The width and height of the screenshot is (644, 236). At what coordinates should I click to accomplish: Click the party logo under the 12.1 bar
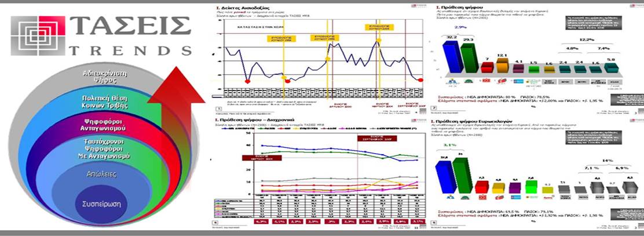coord(503,81)
